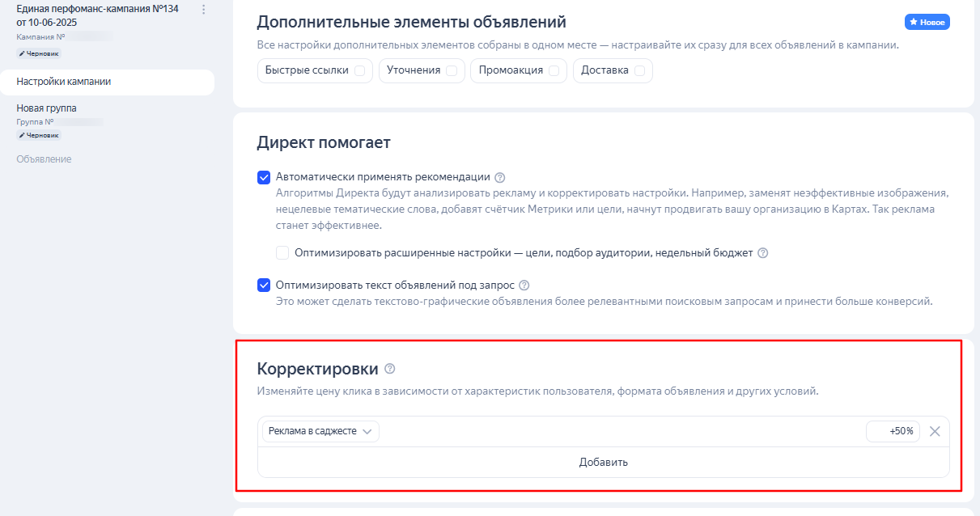Enable Оптимизировать расширенные настройки checkbox
The image size is (980, 516).
282,253
